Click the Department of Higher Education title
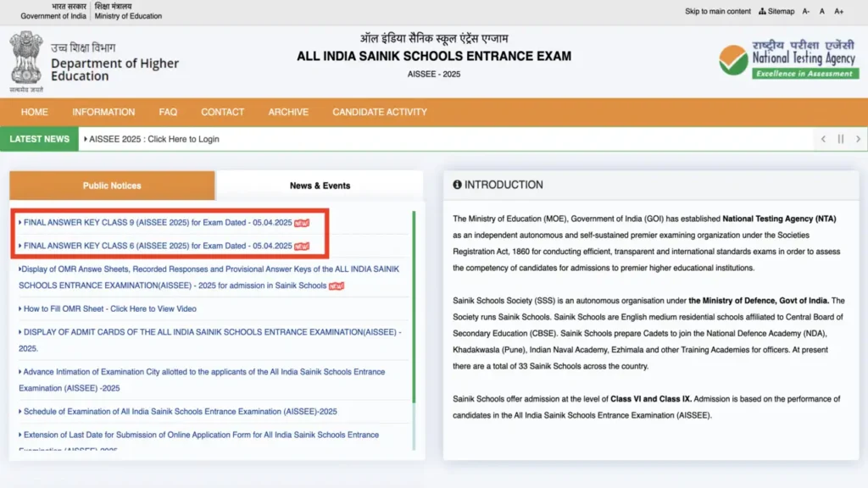Screen dimensions: 868x488 tap(115, 69)
